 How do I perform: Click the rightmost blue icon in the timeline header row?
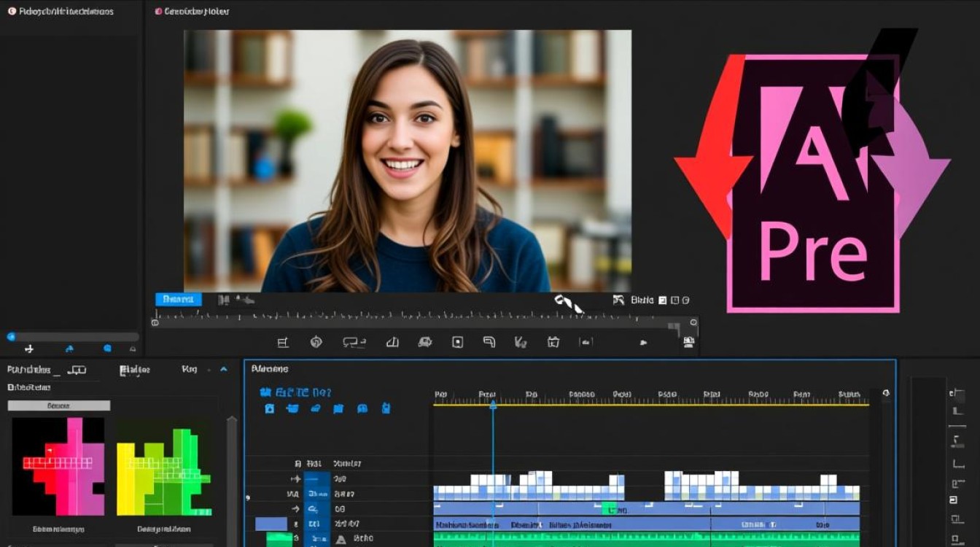pyautogui.click(x=386, y=408)
